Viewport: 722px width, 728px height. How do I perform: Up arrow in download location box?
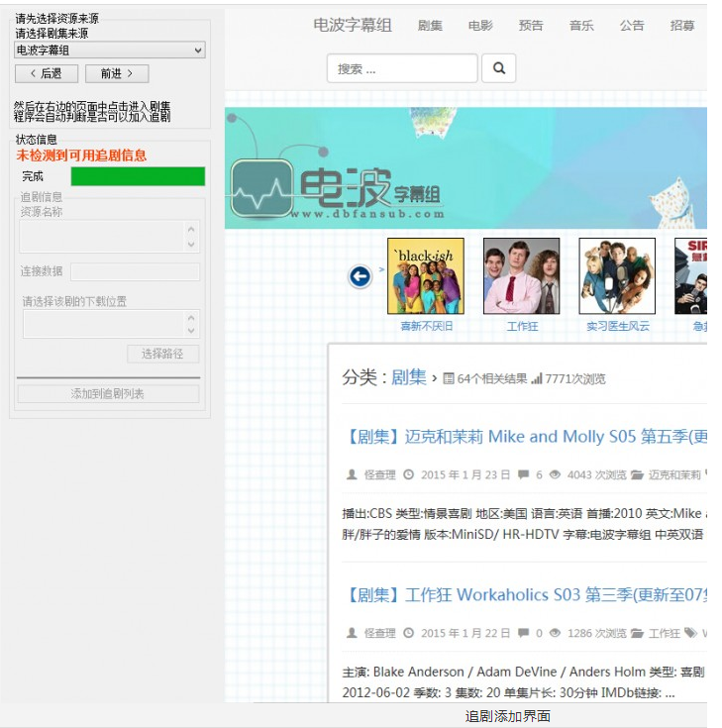pos(191,318)
